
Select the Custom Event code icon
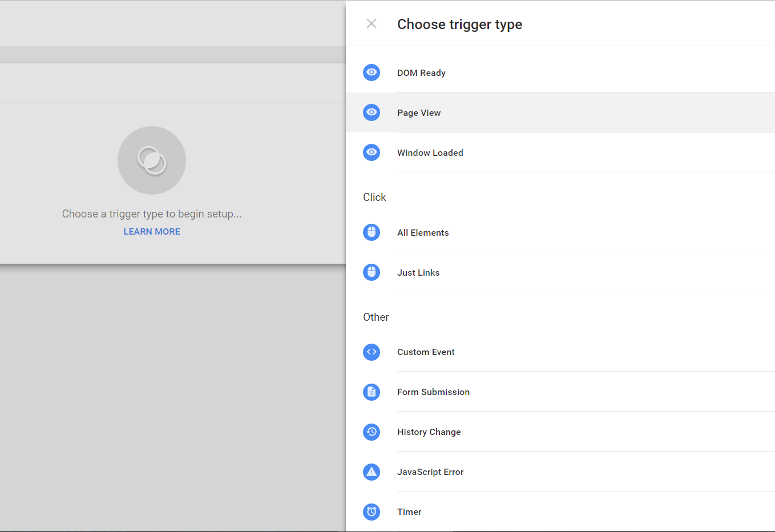[372, 352]
